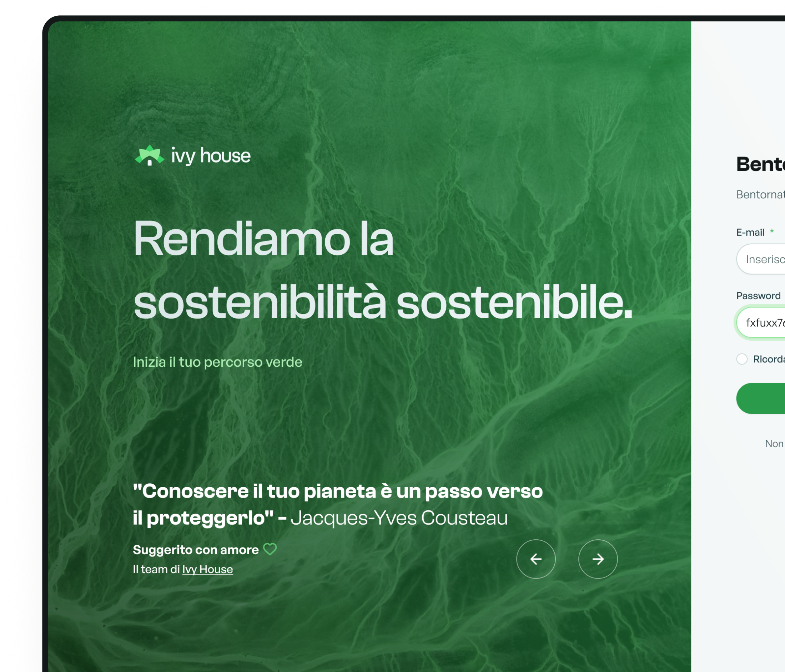
Task: Open the Ivy House underlined link
Action: 207,569
